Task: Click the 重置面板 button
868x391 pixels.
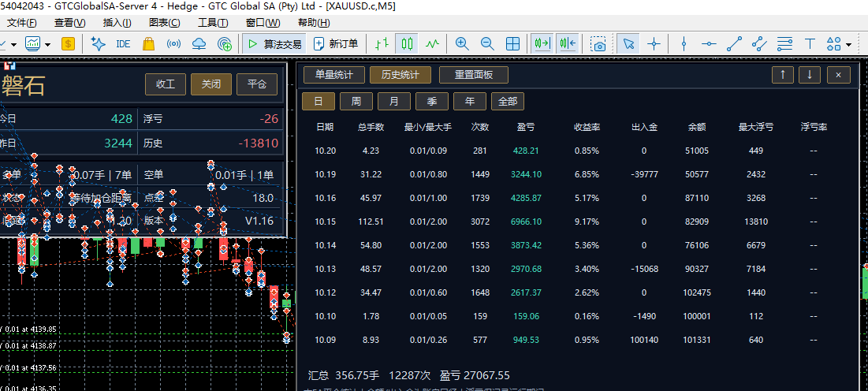Action: tap(474, 75)
